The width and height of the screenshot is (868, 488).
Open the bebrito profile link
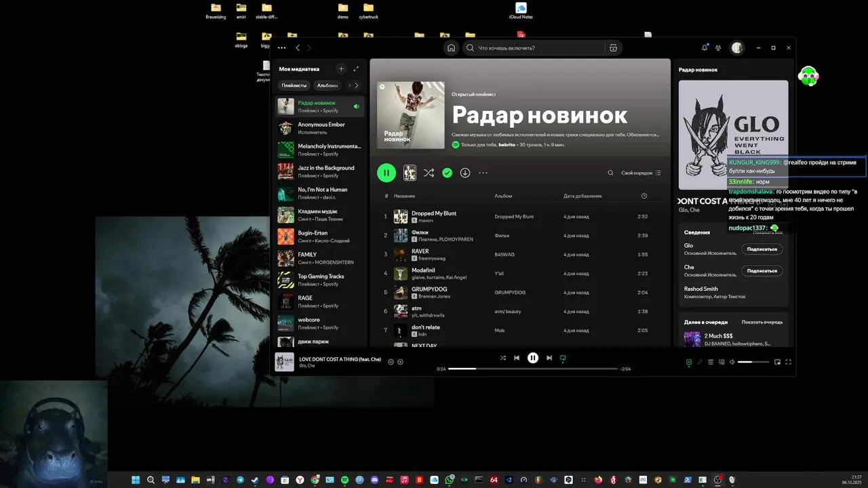point(507,145)
